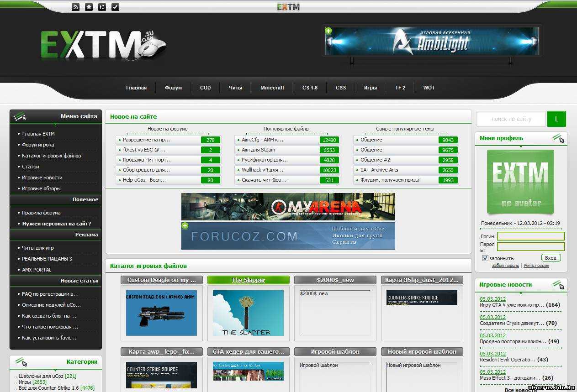
Task: Open the CS 1.6 navigation tab
Action: (x=310, y=88)
